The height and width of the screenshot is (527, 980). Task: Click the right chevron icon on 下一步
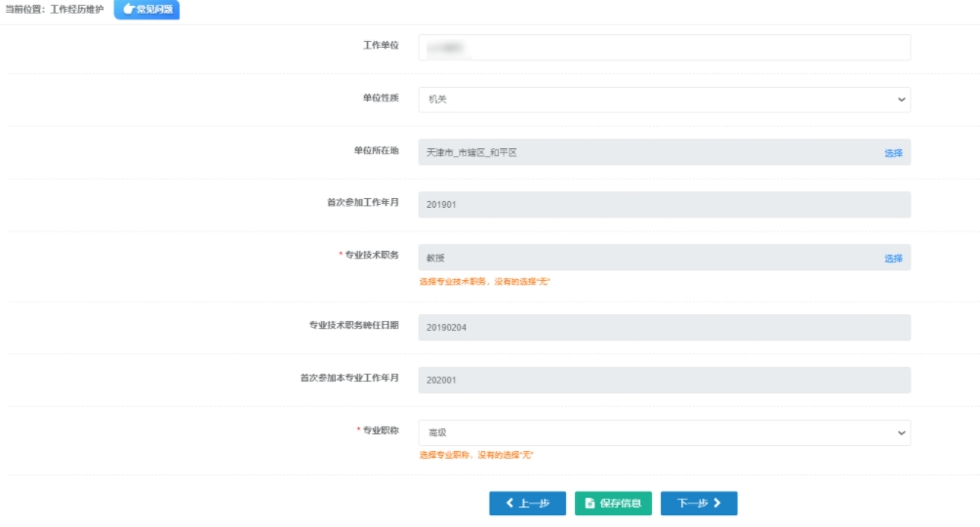[x=717, y=504]
